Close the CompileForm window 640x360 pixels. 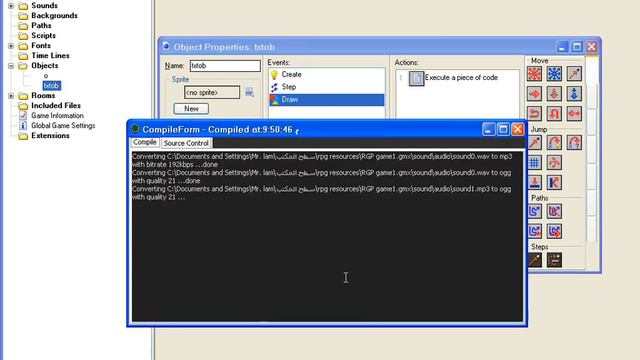click(x=518, y=129)
